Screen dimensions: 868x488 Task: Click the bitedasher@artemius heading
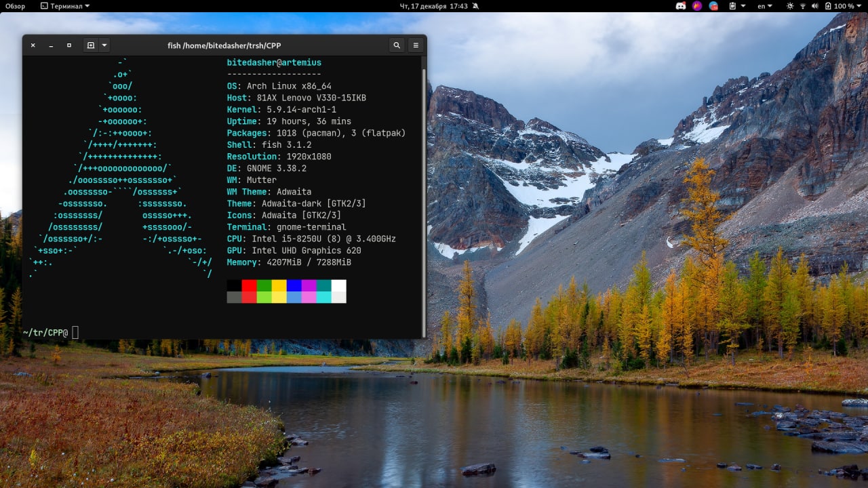(x=274, y=62)
